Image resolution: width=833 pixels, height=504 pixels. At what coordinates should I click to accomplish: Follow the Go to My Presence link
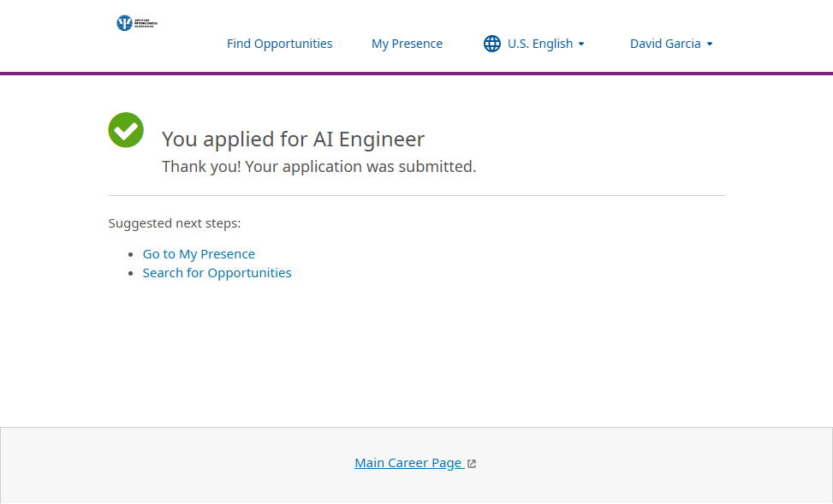(x=199, y=254)
